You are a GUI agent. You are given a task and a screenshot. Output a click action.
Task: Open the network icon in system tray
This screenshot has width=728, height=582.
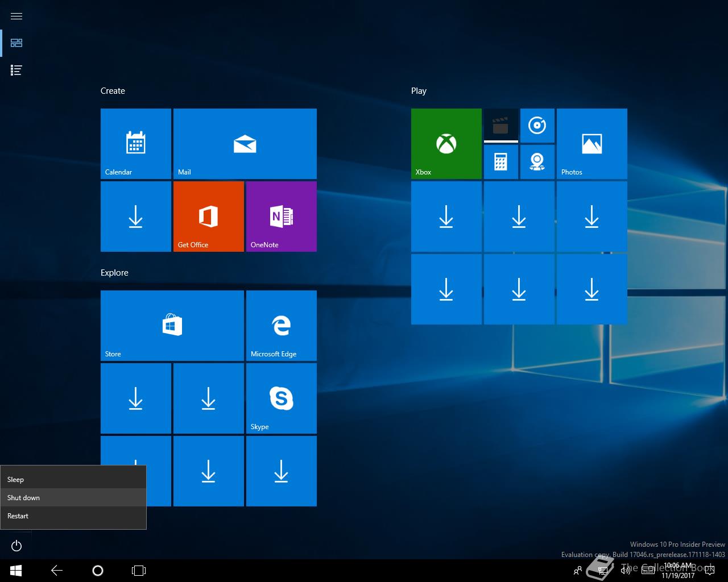pyautogui.click(x=603, y=571)
